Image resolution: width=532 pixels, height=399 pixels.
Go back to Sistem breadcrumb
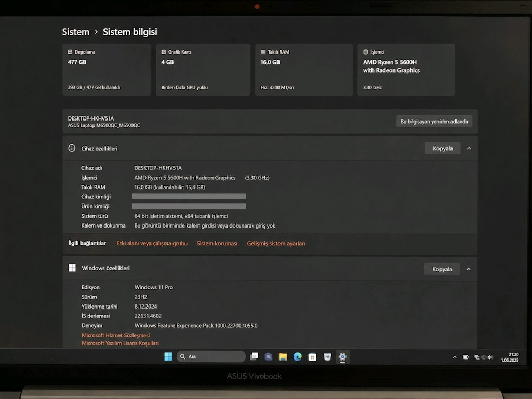click(x=76, y=32)
